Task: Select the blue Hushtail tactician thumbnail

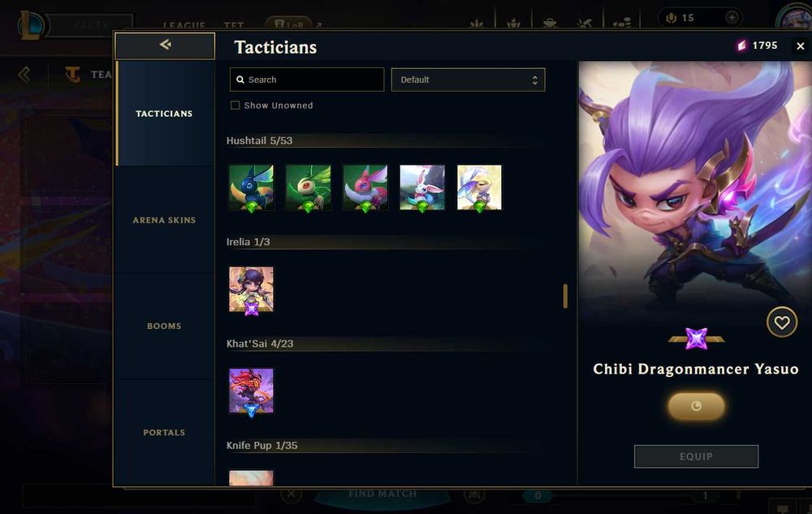Action: (x=251, y=188)
